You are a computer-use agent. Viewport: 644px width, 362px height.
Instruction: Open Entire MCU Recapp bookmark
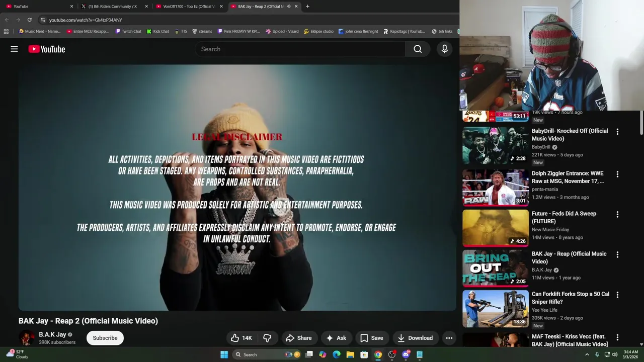(88, 31)
